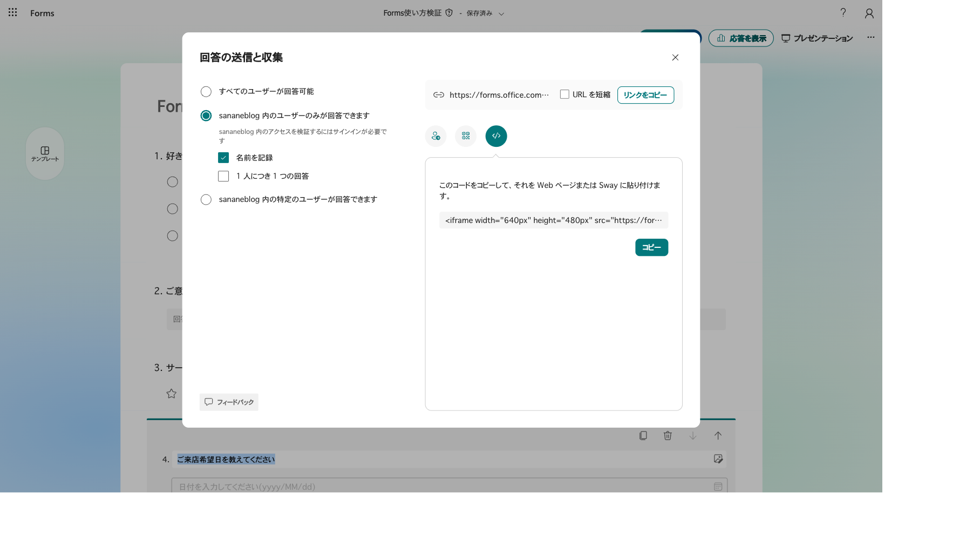This screenshot has height=547, width=980.
Task: Start プレゼンテーション mode
Action: pyautogui.click(x=817, y=38)
